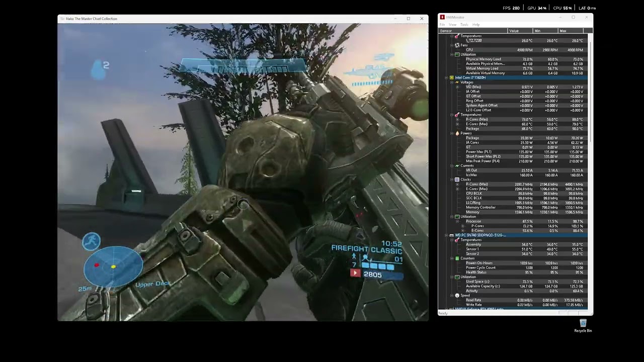Open the Help menu in HWMonitor

tap(476, 25)
